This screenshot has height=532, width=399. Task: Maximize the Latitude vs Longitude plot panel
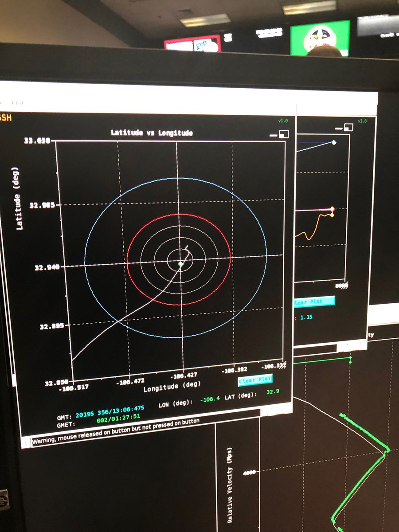[284, 134]
